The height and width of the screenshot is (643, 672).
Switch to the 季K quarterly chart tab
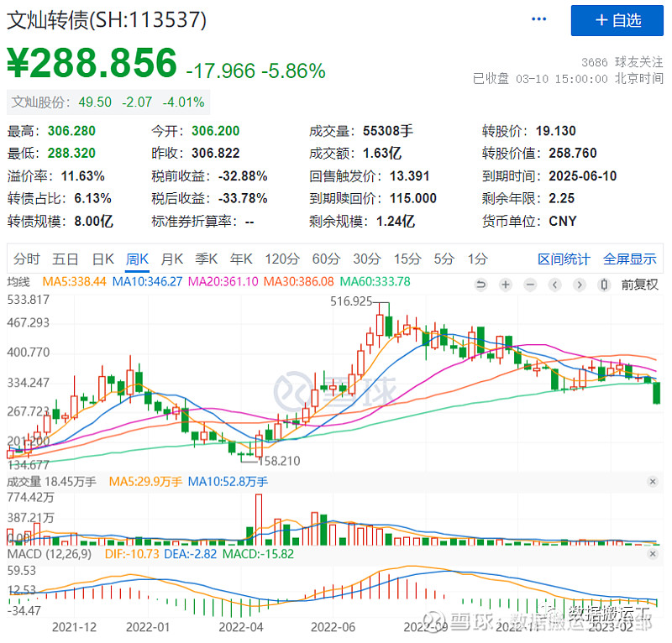pyautogui.click(x=206, y=259)
